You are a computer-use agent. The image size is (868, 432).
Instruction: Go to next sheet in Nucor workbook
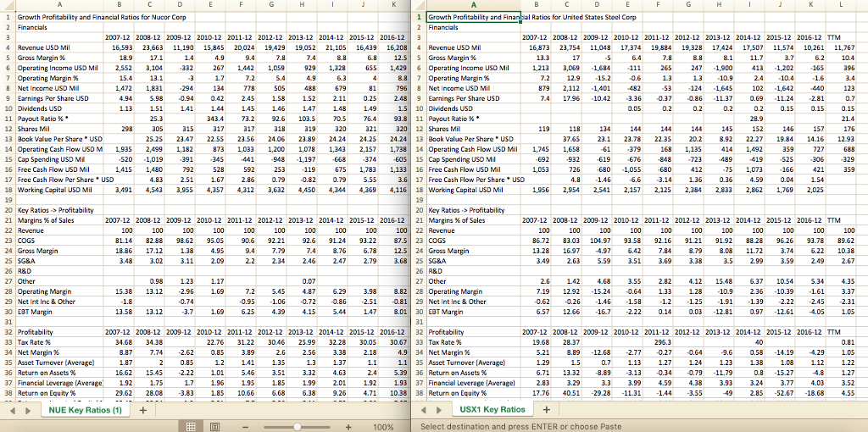click(26, 410)
